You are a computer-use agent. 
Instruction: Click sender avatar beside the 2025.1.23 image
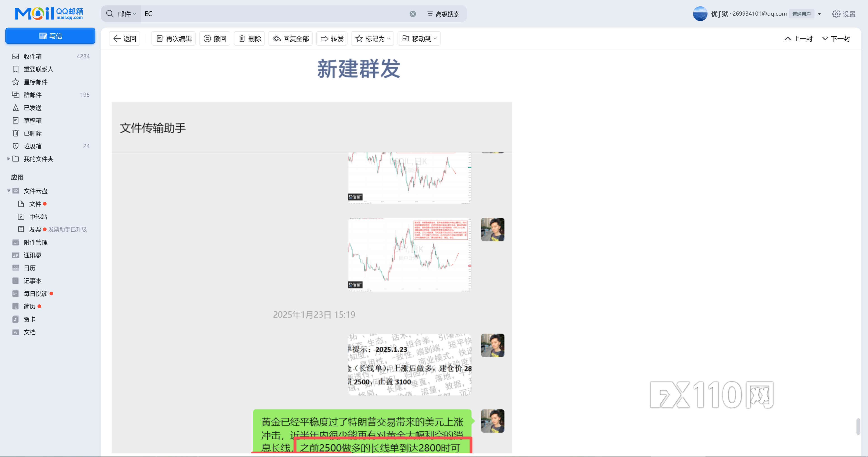492,346
